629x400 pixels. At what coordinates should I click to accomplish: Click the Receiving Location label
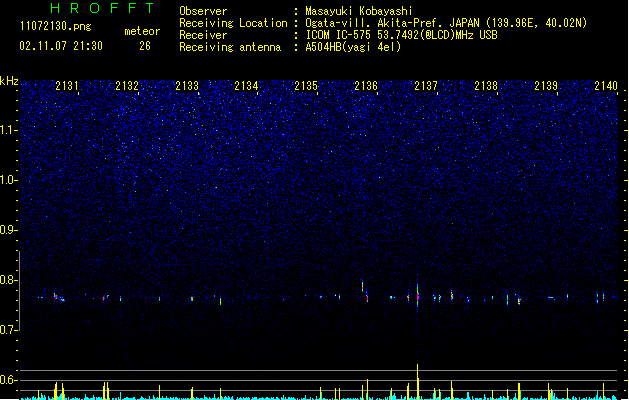[x=233, y=23]
